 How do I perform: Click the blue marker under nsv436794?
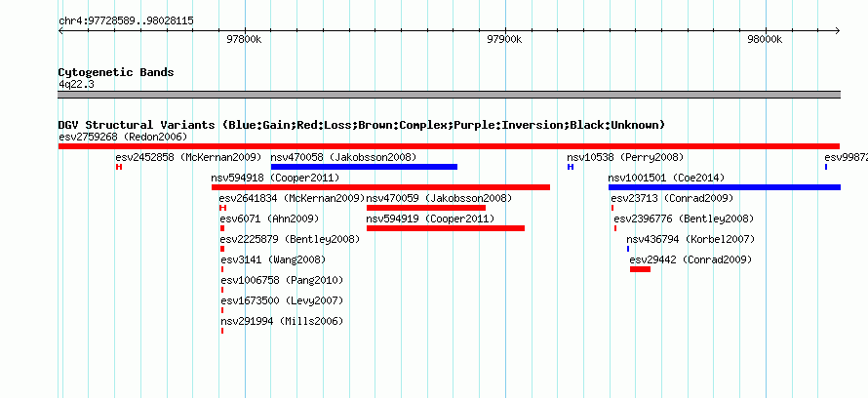[x=628, y=249]
